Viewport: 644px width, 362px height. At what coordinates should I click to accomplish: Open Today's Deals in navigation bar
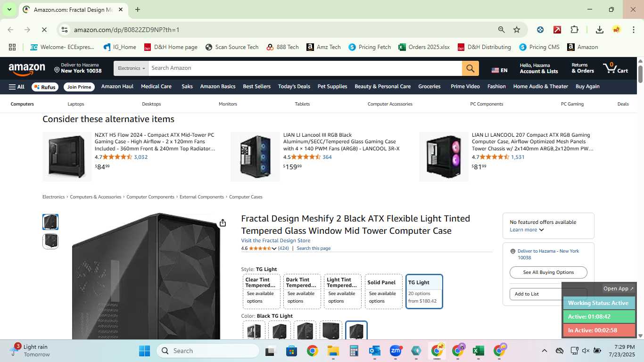[x=294, y=87]
